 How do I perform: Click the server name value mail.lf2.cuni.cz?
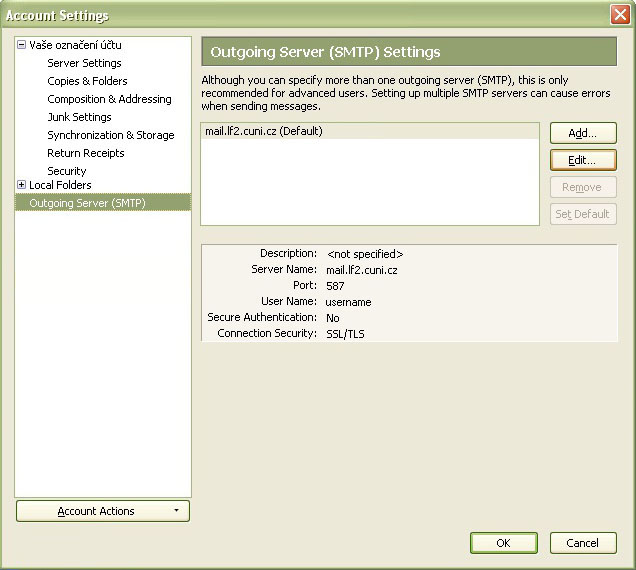[x=362, y=270]
